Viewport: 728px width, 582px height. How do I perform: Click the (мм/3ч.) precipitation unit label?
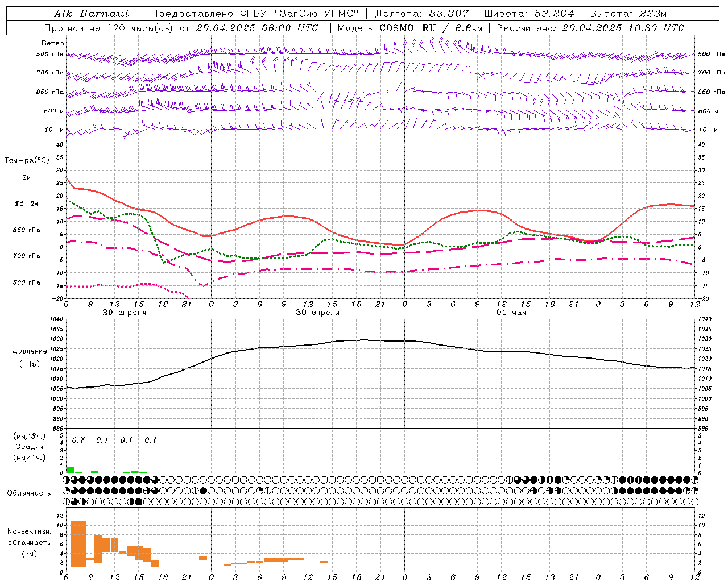pyautogui.click(x=30, y=436)
